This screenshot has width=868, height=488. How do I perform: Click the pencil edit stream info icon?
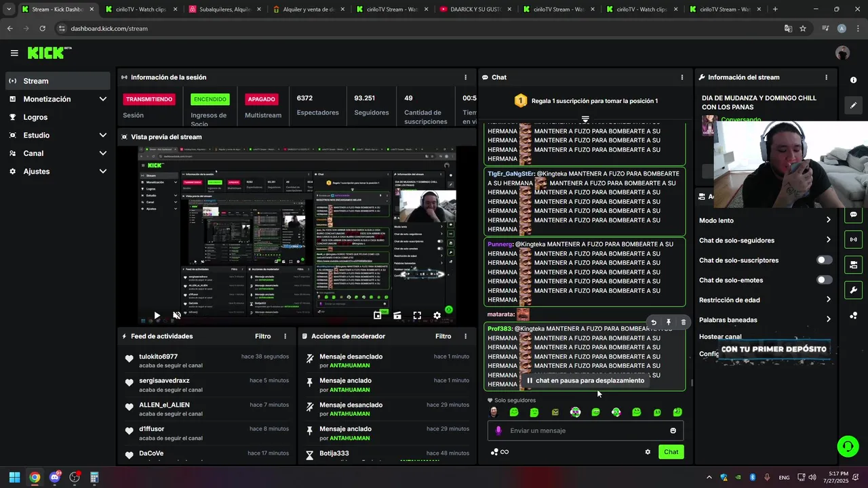pos(853,106)
